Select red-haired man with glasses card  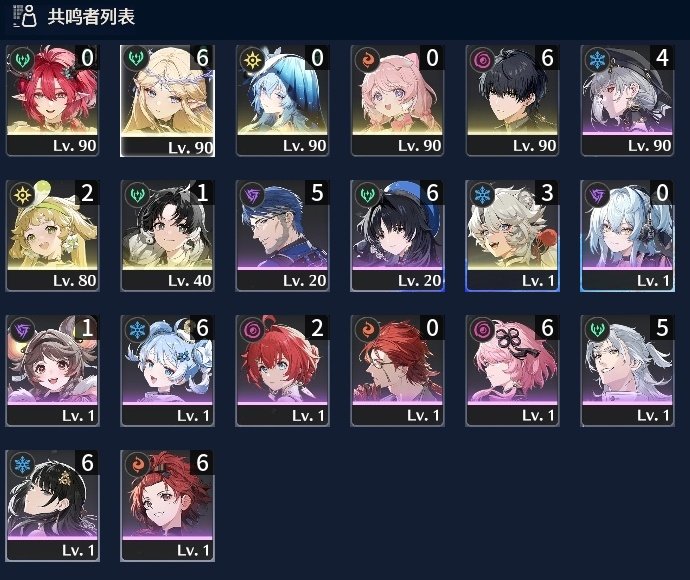click(x=397, y=371)
